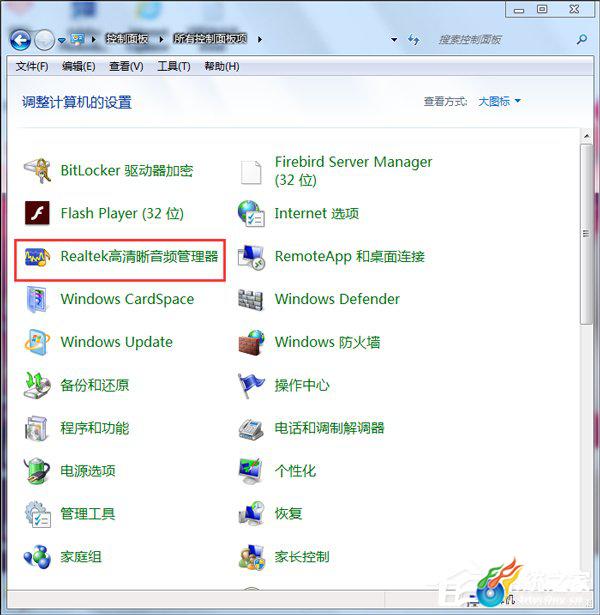Click the refresh arrows icon

(x=414, y=39)
